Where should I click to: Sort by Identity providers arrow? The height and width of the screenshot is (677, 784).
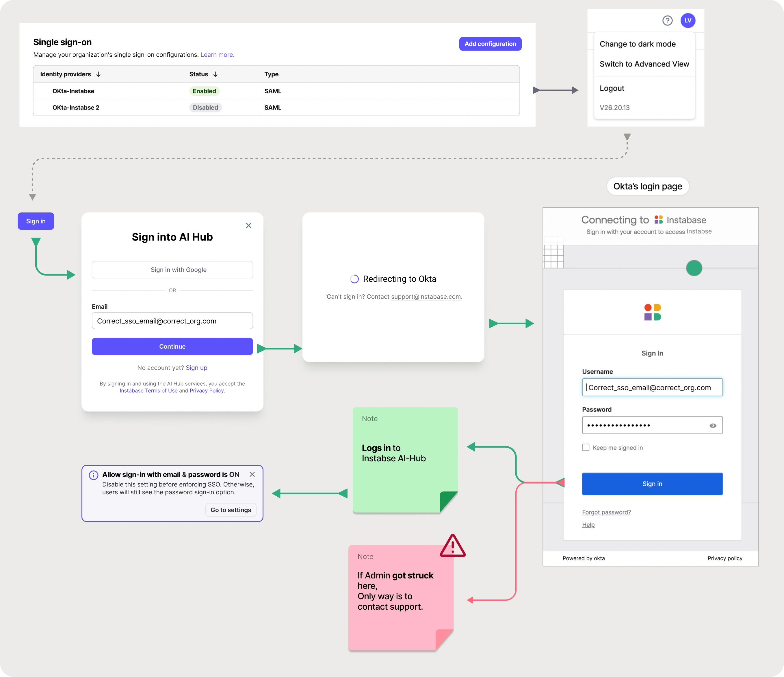pos(99,74)
